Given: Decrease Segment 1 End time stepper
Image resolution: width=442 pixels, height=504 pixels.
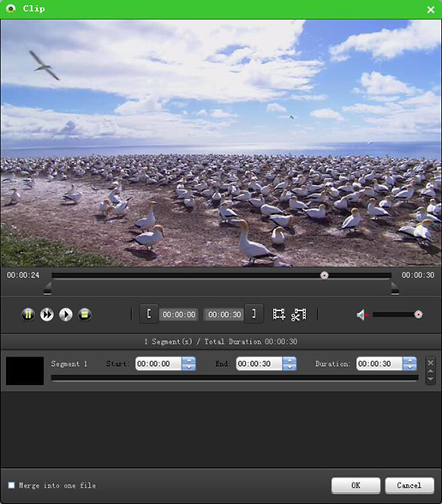Looking at the screenshot, I should pos(290,367).
